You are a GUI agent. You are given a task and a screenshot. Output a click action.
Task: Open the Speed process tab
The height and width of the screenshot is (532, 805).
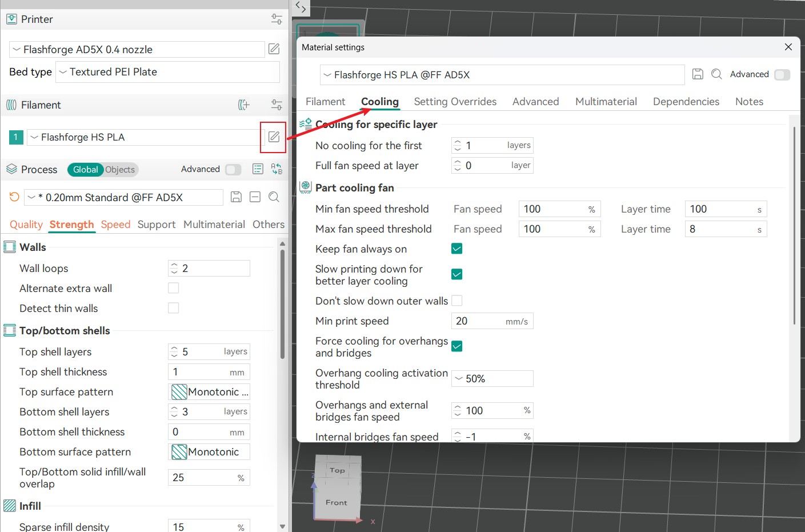pos(115,225)
